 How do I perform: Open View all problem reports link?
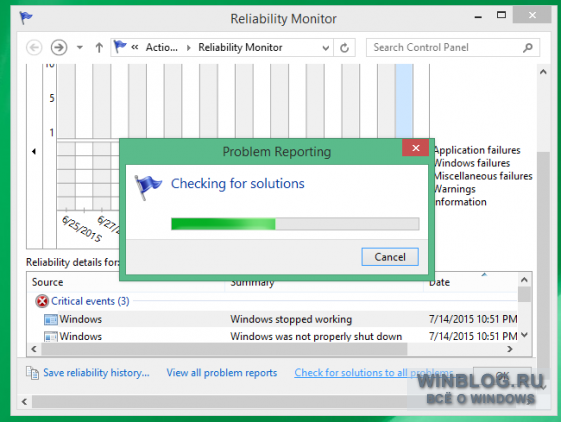pyautogui.click(x=222, y=373)
